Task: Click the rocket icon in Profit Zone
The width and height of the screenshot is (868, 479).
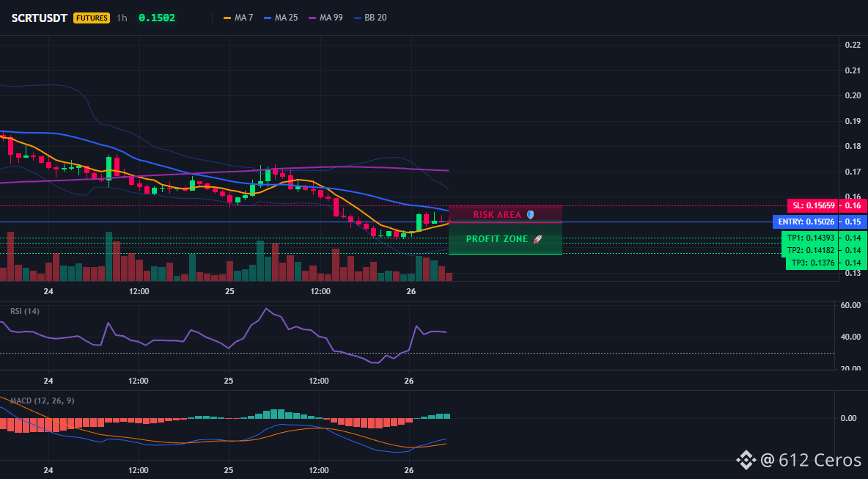Action: click(x=537, y=239)
